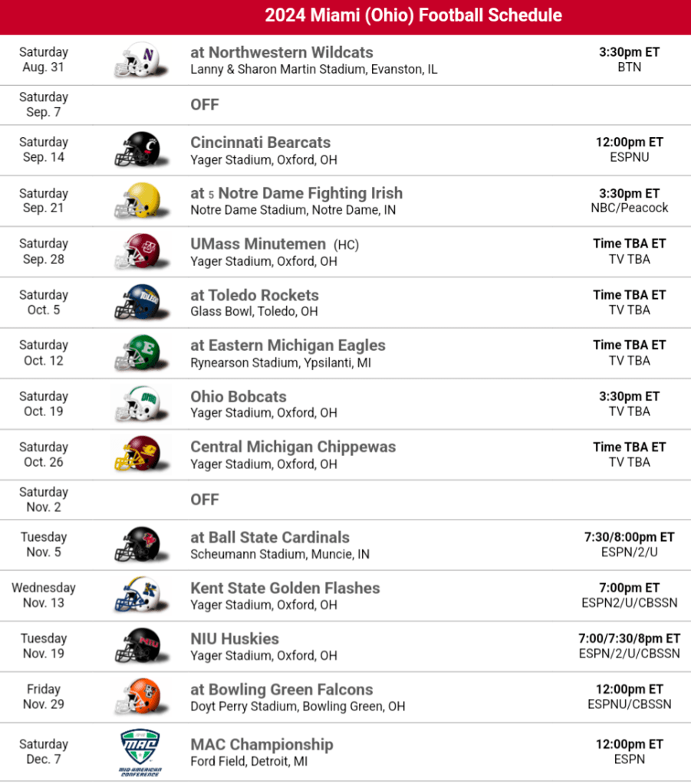This screenshot has width=691, height=784.
Task: Click the Bowling Green Falcons helmet icon
Action: (x=137, y=697)
